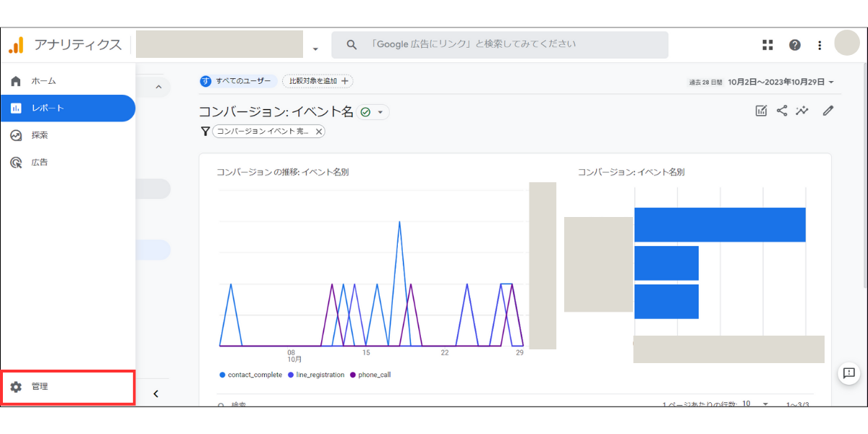Open the feedback speech bubble icon
This screenshot has height=434, width=868.
pos(848,373)
